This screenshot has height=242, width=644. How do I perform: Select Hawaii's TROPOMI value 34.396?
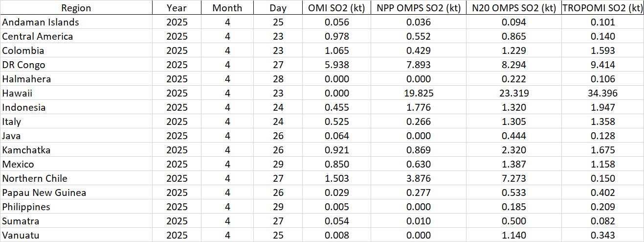click(x=602, y=93)
